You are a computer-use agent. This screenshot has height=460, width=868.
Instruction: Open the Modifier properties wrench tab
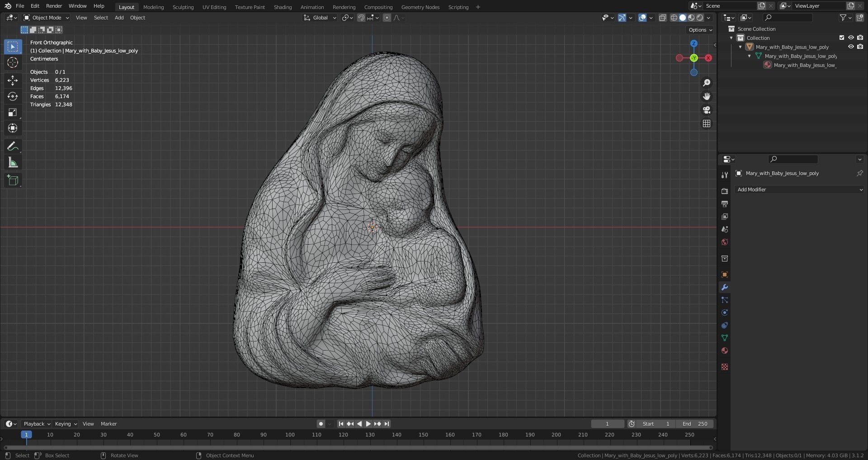pyautogui.click(x=725, y=287)
